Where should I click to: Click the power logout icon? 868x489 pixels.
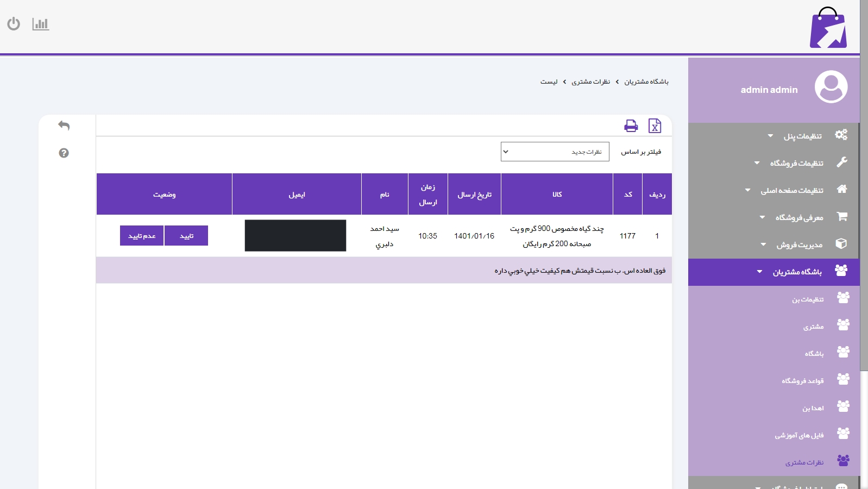[x=14, y=24]
